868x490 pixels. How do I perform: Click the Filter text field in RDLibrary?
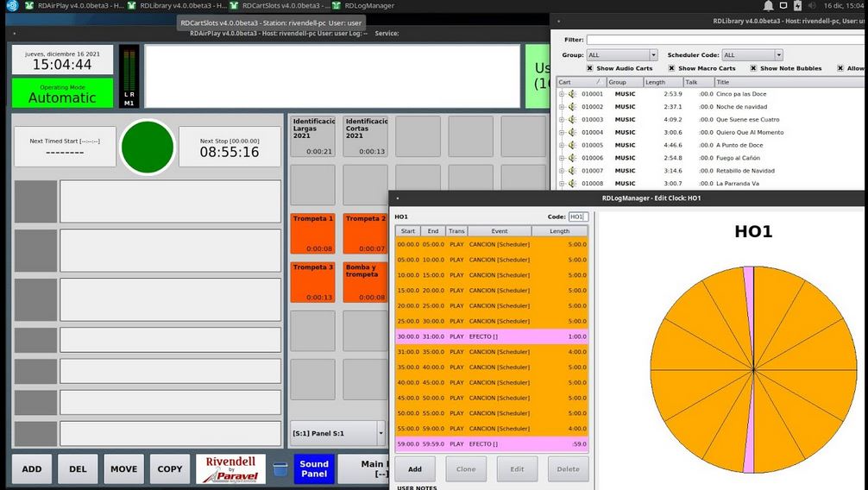pos(726,40)
